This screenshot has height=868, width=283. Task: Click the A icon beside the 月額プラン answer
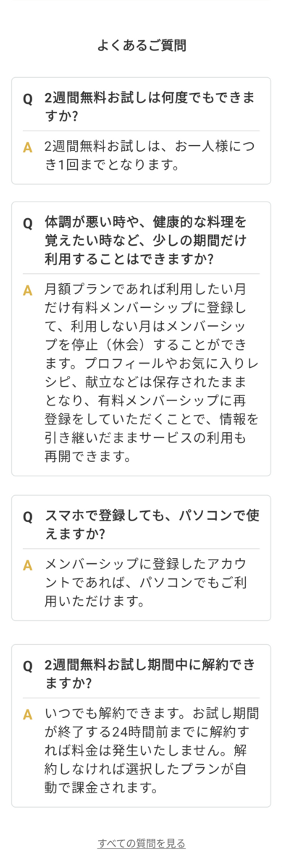28,291
